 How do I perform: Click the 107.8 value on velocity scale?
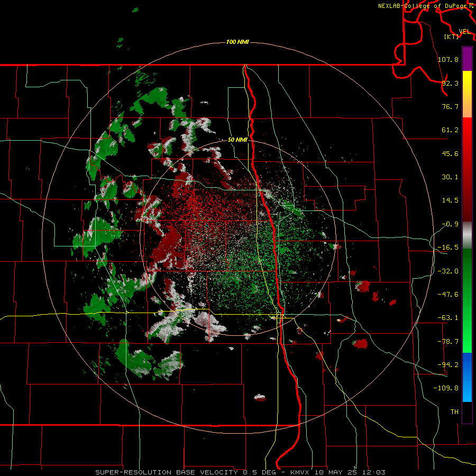(448, 59)
